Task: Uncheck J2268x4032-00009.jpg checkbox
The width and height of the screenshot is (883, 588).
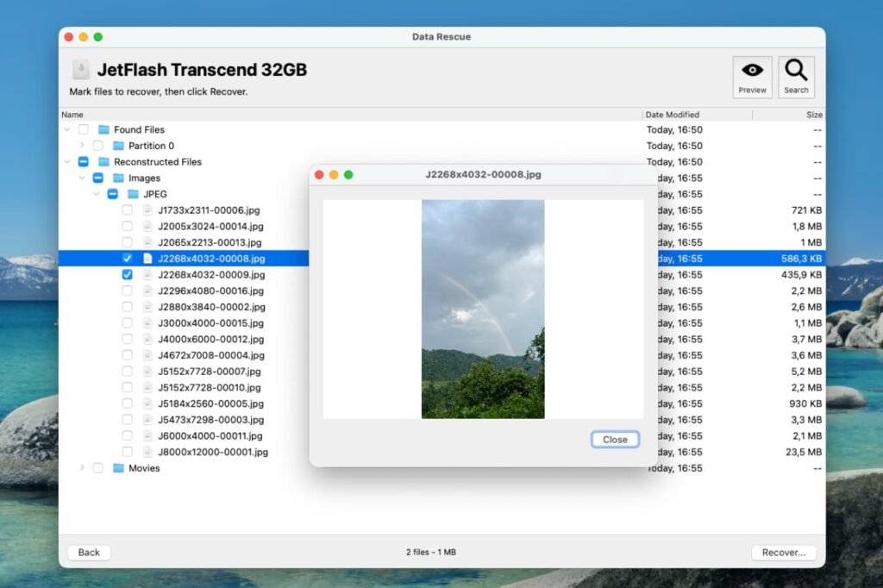Action: [128, 275]
